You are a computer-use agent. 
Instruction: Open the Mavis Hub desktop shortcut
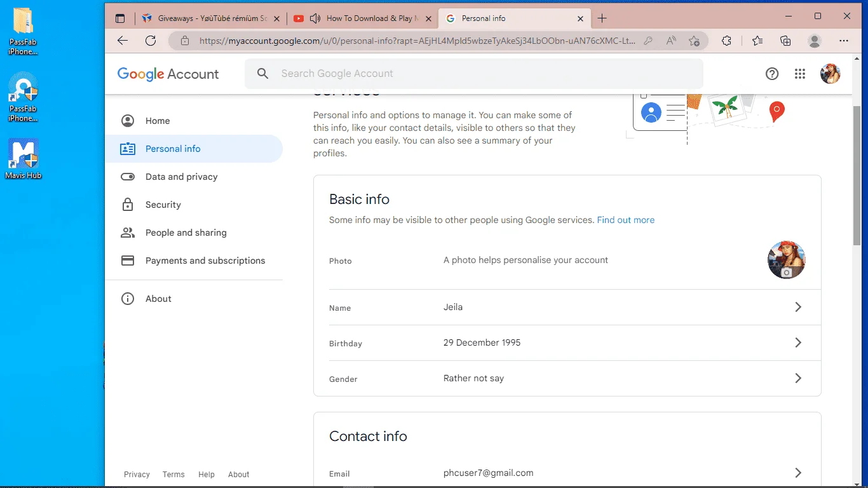pos(24,159)
